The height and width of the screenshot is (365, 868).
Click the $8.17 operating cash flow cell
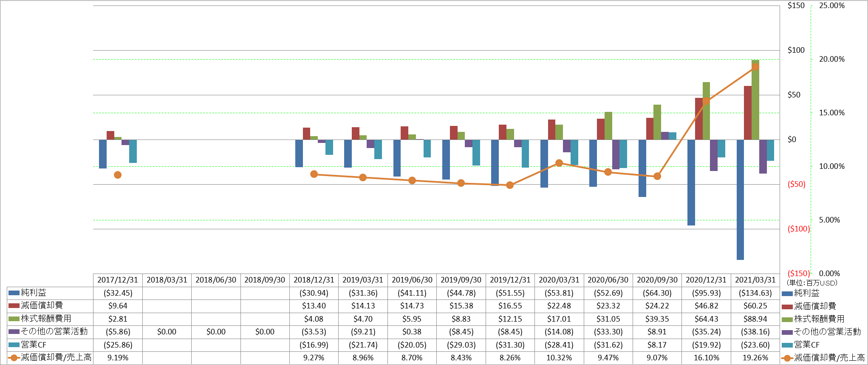click(657, 345)
